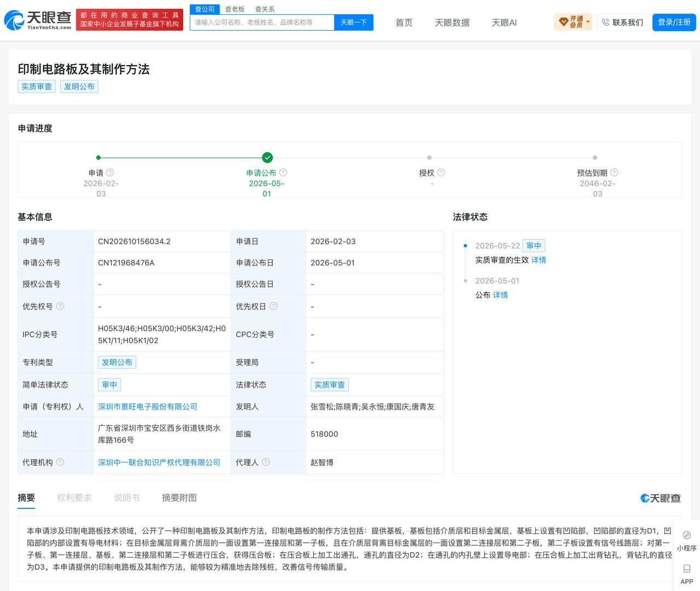Select the 权利要求 tab
The image size is (700, 591).
tap(74, 497)
